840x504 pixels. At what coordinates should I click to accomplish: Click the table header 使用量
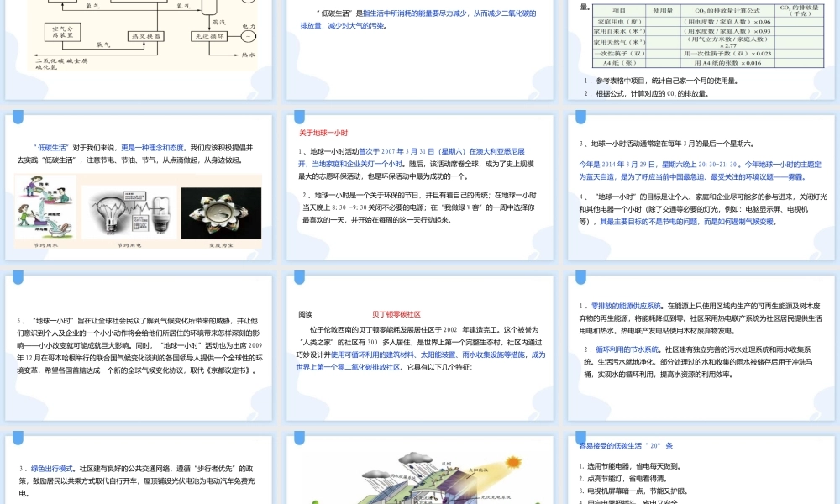[x=663, y=11]
